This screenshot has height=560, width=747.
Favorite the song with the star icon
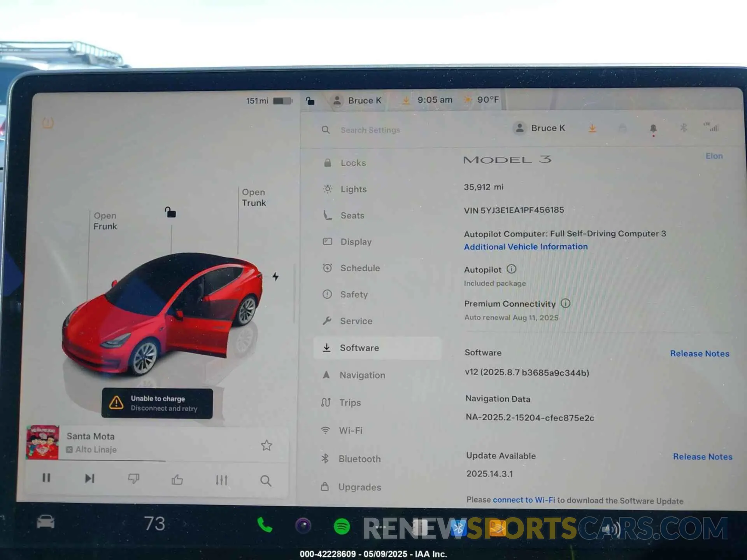(x=267, y=445)
